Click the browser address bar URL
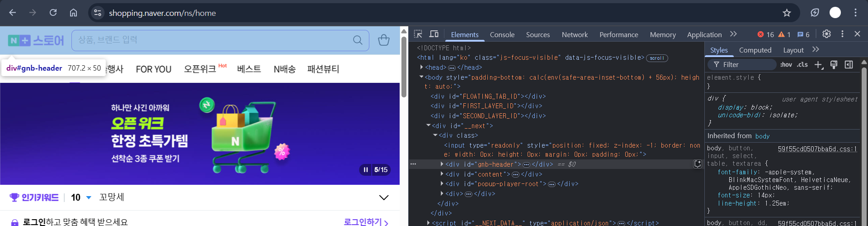Image resolution: width=868 pixels, height=226 pixels. pyautogui.click(x=162, y=13)
